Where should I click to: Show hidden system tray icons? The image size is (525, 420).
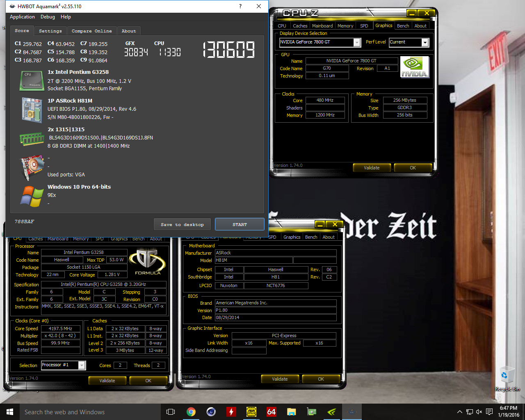point(460,412)
